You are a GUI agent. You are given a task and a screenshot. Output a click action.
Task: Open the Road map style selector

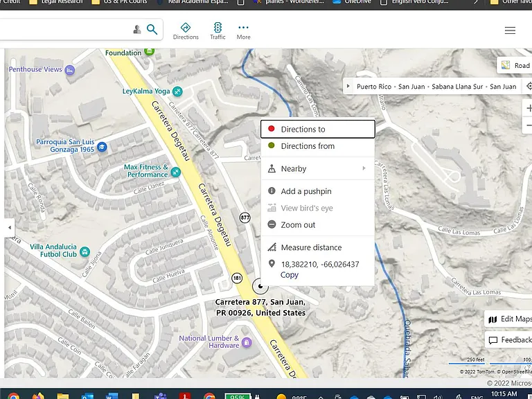[515, 66]
